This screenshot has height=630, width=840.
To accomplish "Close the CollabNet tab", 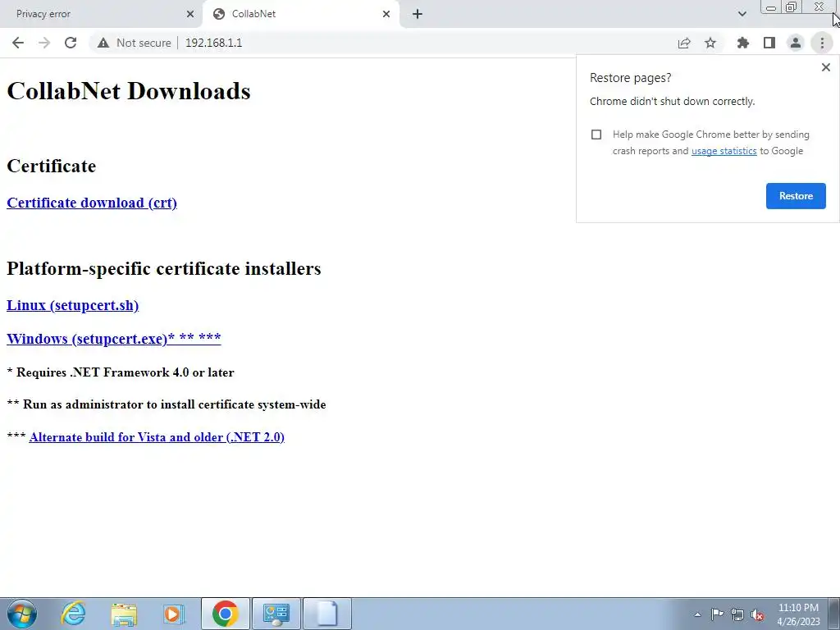I will pos(386,14).
